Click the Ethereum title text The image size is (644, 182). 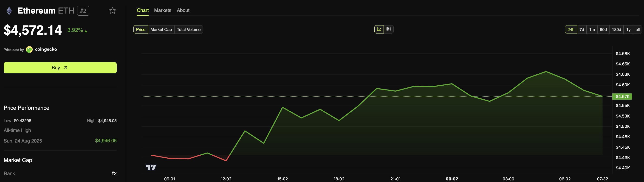37,11
